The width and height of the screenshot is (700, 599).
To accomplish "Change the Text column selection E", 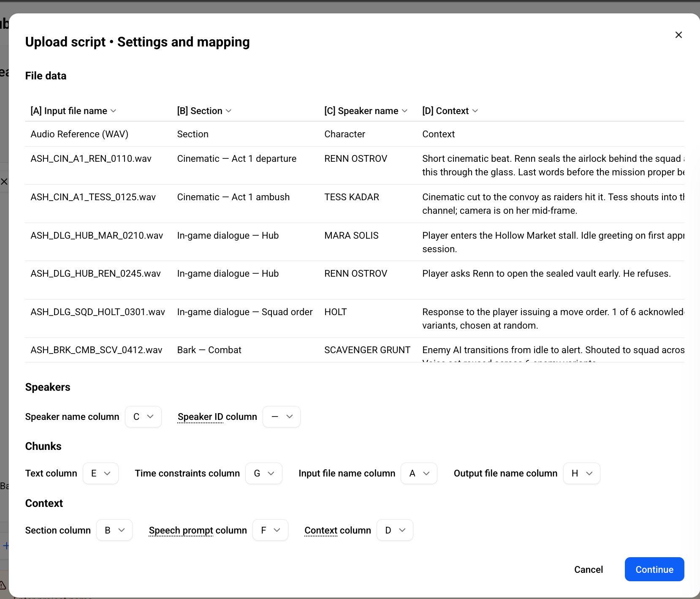I will pyautogui.click(x=100, y=473).
